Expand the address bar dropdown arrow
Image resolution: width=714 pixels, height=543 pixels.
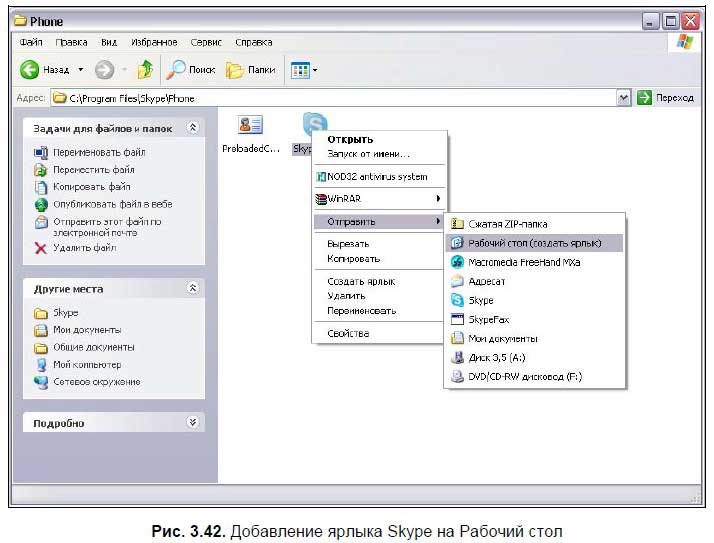(624, 98)
